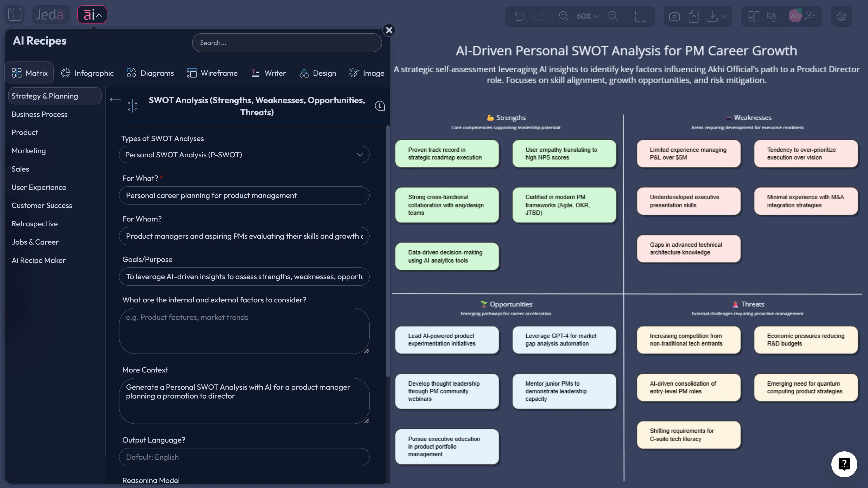The height and width of the screenshot is (488, 868).
Task: Click the camera snapshot icon in toolbar
Action: point(674,16)
